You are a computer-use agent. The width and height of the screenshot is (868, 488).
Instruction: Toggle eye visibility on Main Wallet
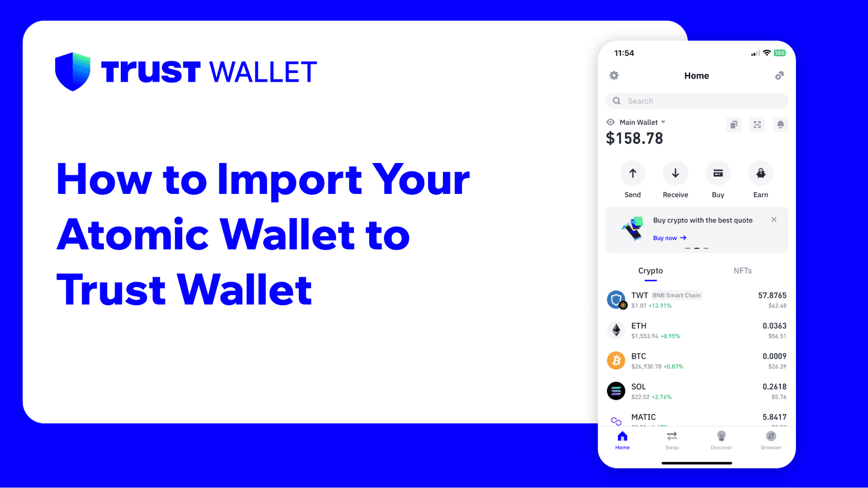612,122
